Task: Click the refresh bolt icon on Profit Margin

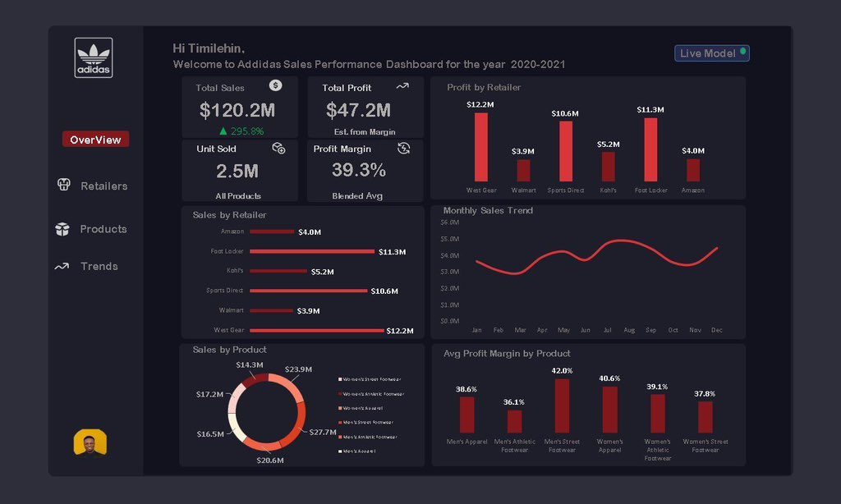Action: (x=403, y=148)
